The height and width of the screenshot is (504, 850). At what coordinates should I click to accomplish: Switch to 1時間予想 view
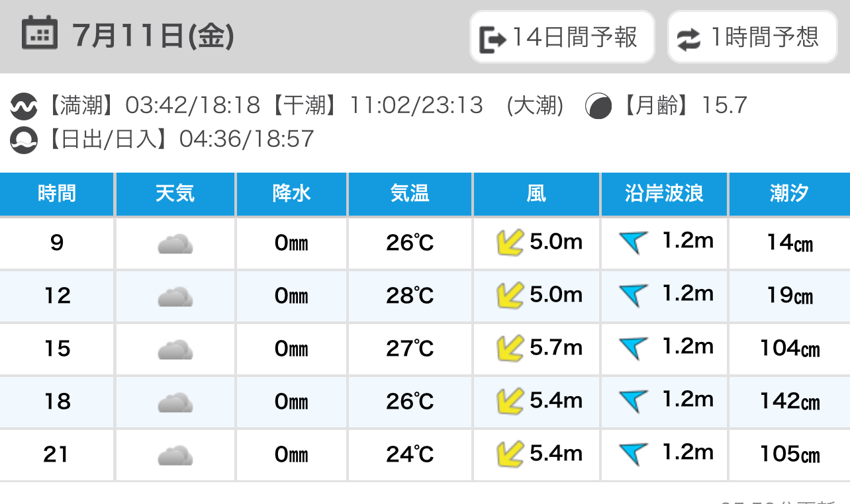(x=752, y=37)
